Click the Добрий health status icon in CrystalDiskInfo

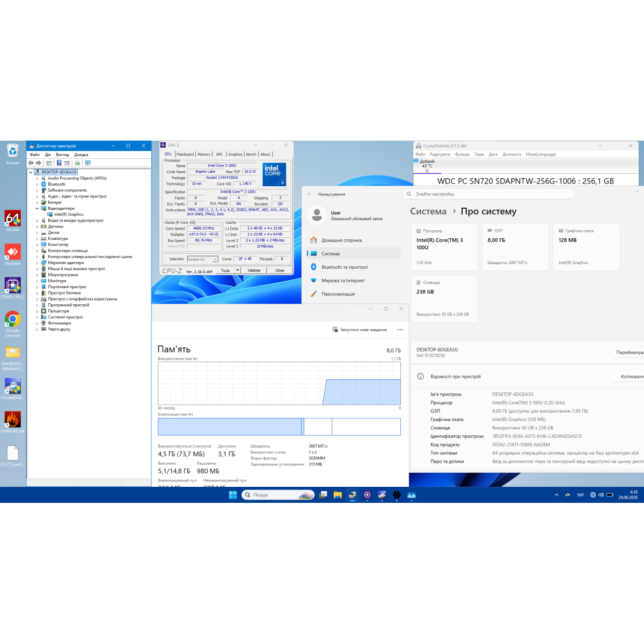coord(416,160)
